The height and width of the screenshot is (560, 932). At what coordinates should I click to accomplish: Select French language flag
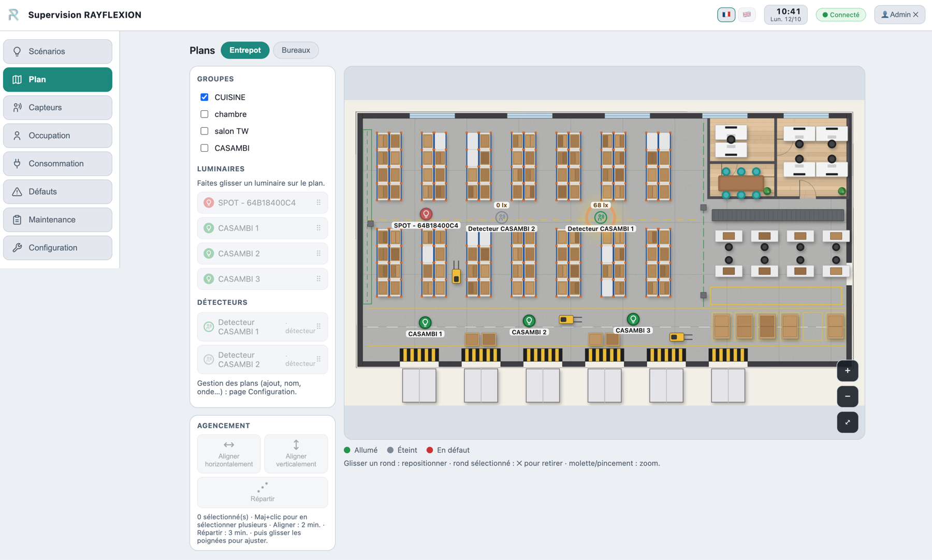pos(726,14)
